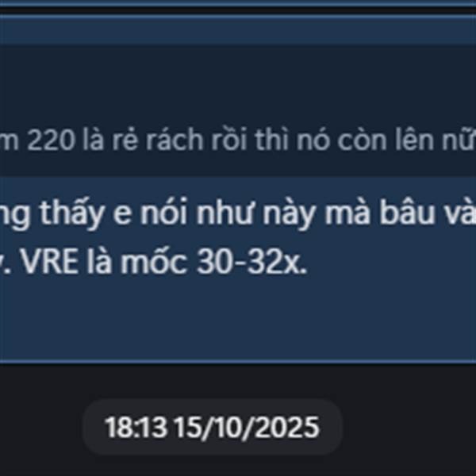Click the date '15/10/2025' in the pill
476x476 pixels.
248,428
